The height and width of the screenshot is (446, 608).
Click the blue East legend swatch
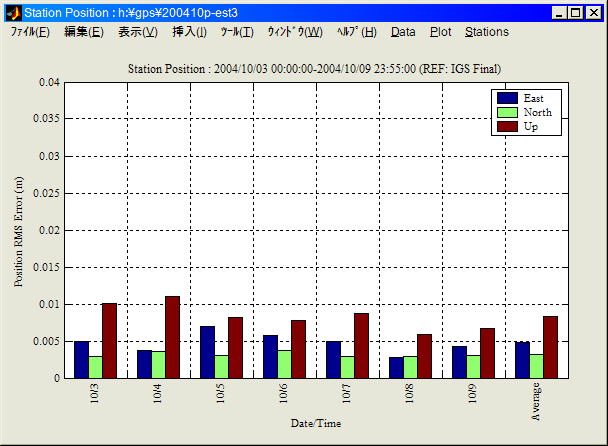[507, 98]
